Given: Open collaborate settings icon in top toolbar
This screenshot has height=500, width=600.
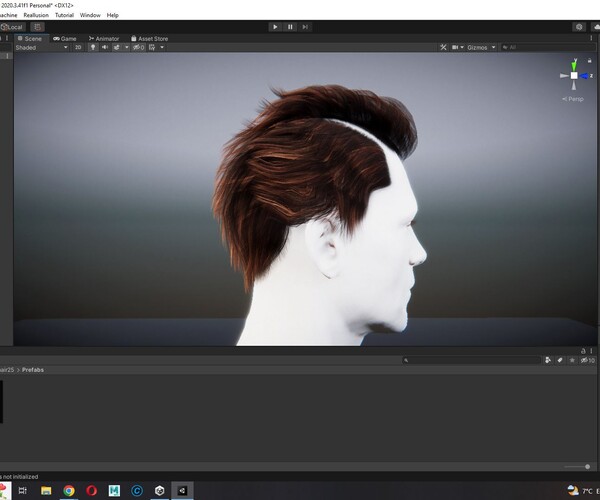Looking at the screenshot, I should [579, 27].
